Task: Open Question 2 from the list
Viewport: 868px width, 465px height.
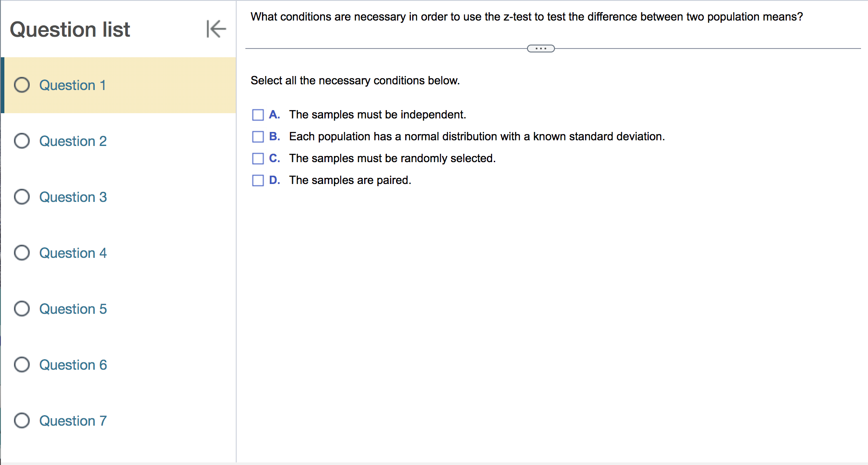Action: coord(73,141)
